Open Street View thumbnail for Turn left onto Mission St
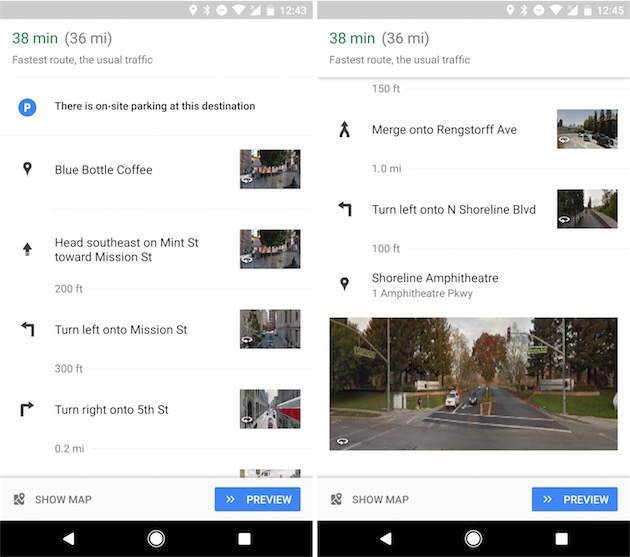 tap(270, 329)
